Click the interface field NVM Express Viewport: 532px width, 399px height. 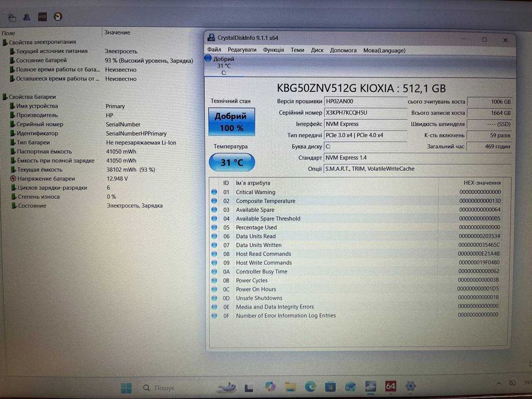click(366, 124)
